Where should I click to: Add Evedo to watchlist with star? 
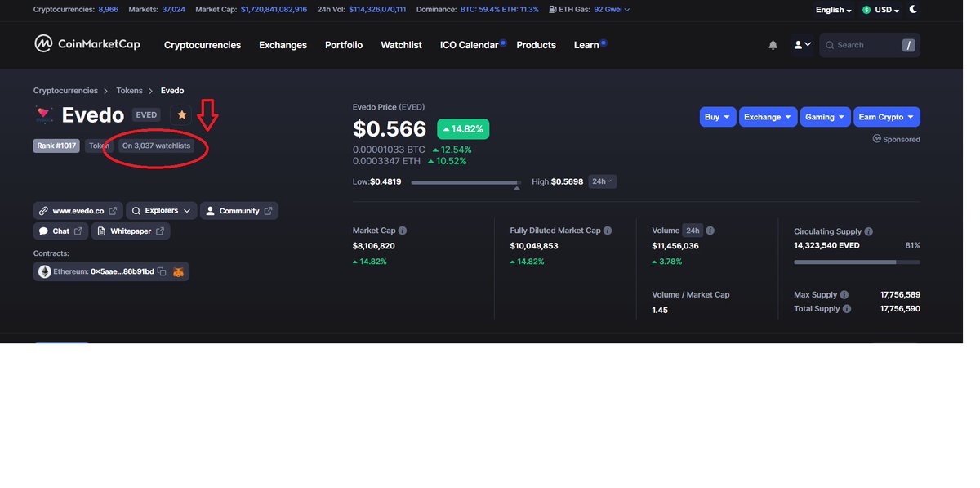[x=182, y=115]
